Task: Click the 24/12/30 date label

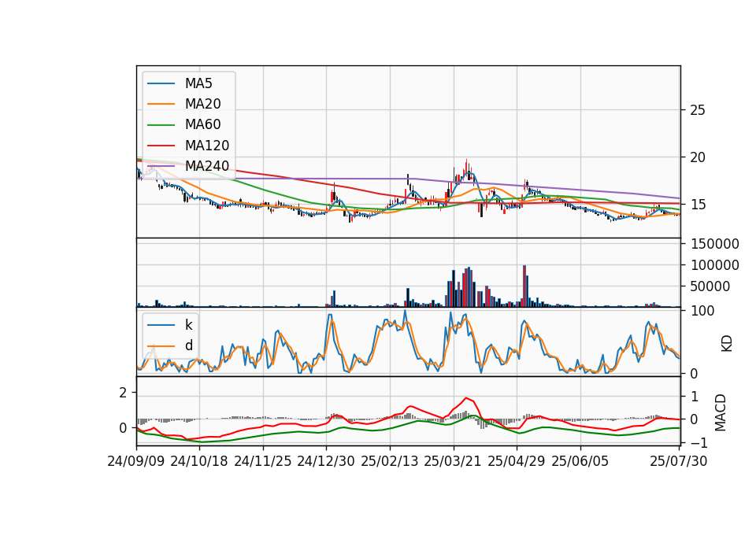Action: tap(326, 462)
